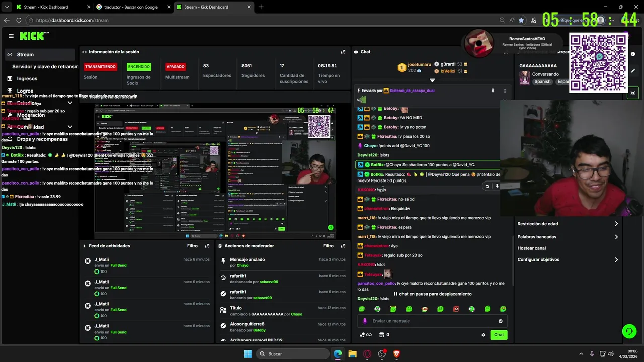Open Servidor y clave de retransmisión

[x=45, y=67]
